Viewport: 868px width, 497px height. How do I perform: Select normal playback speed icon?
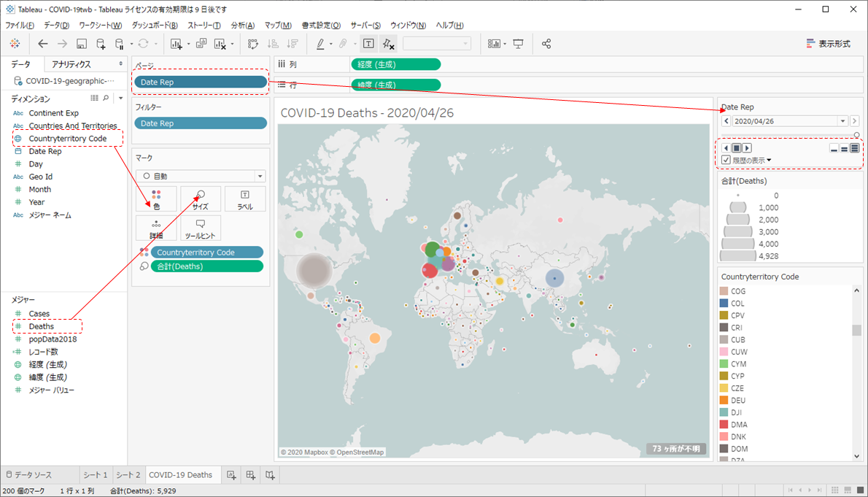point(844,148)
